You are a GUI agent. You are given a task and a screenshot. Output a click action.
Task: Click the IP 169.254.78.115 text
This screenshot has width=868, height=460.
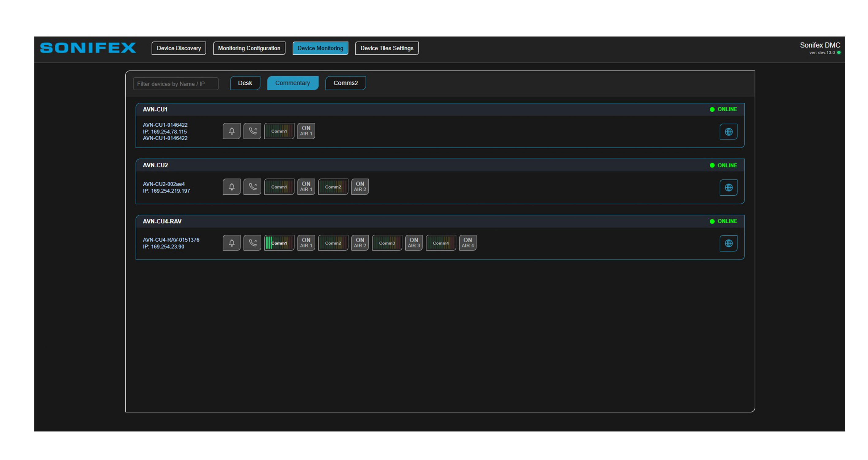pyautogui.click(x=165, y=132)
